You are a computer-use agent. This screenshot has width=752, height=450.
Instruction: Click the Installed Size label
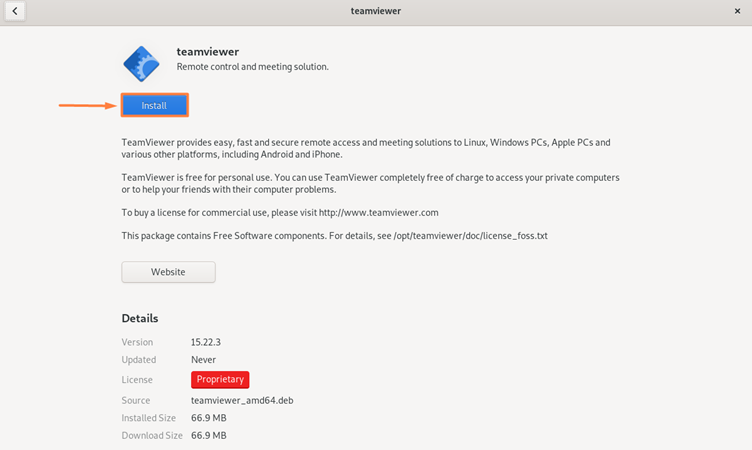click(x=149, y=418)
